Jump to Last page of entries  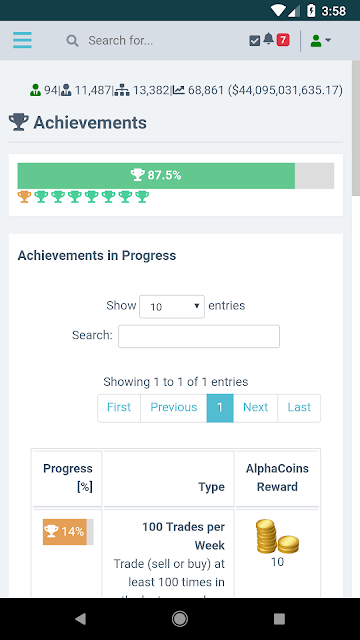(299, 408)
